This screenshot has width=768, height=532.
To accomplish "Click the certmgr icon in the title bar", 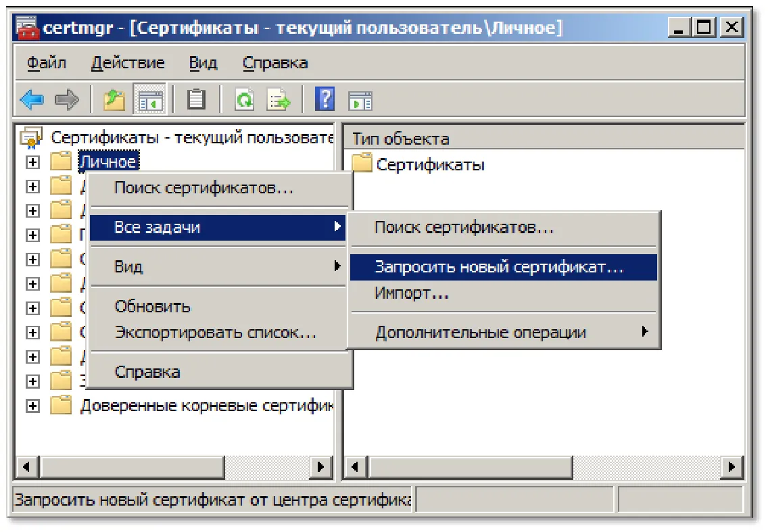I will (x=26, y=28).
